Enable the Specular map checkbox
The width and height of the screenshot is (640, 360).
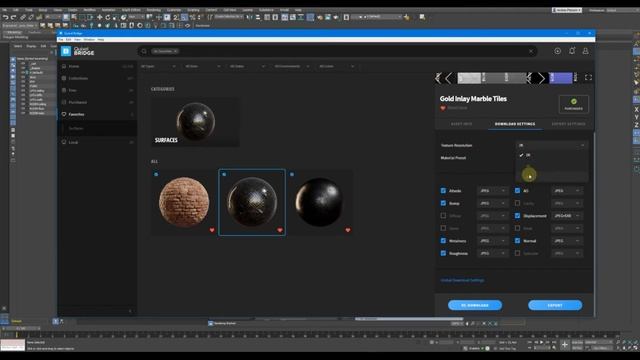pos(517,253)
